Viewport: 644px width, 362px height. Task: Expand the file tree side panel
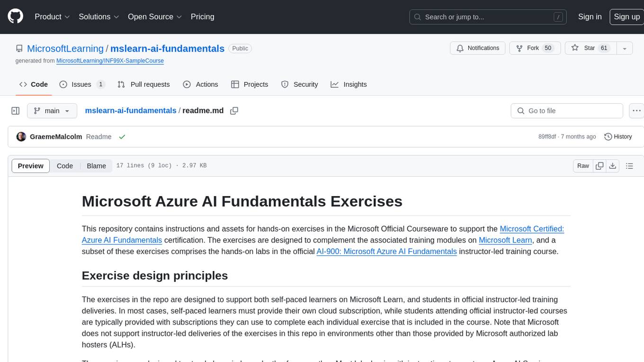(16, 111)
